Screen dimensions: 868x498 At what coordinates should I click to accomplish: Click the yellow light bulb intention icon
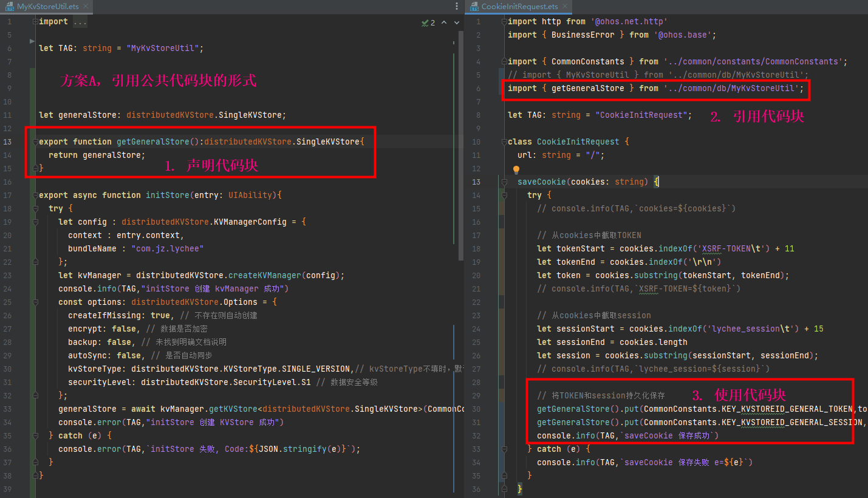click(516, 170)
